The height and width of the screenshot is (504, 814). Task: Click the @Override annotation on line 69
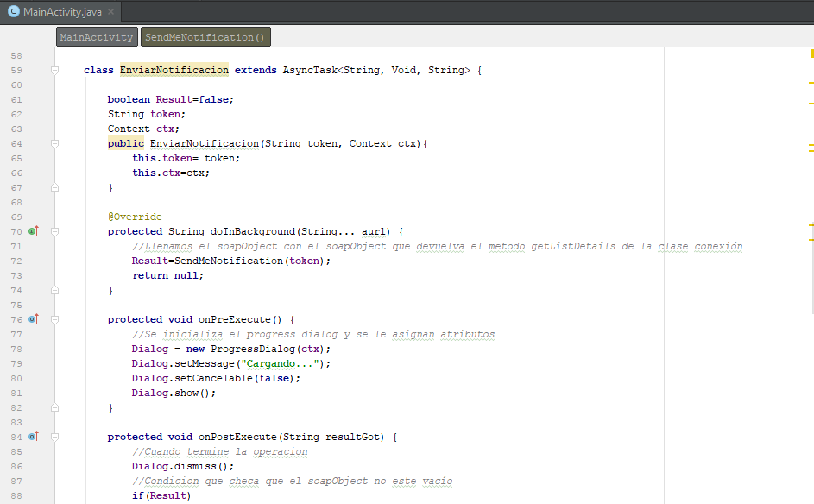pos(135,217)
